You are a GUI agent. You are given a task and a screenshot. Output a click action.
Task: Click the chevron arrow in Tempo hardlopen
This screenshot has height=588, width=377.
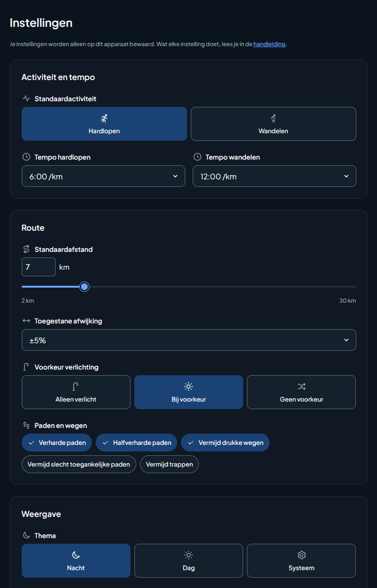click(x=175, y=176)
